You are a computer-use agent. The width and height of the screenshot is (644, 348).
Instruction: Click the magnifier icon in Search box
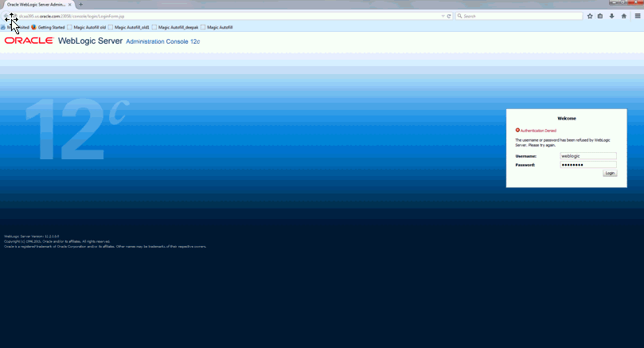tap(459, 16)
